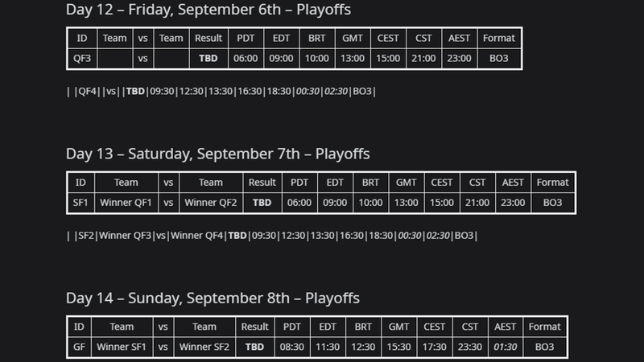The image size is (644, 362).
Task: Click the CEST header in Day 13 table
Action: click(441, 183)
